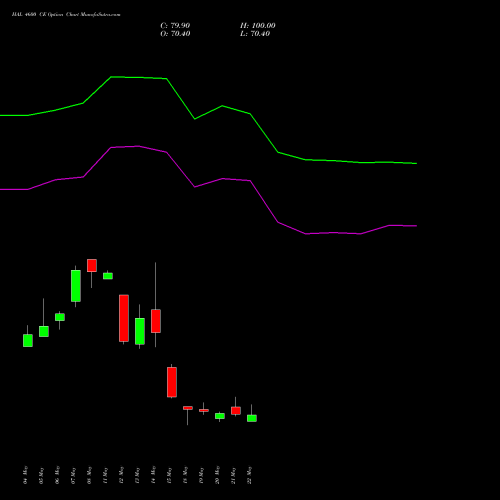The image size is (500, 500).
Task: Click the red candle above 15 May
Action: click(x=172, y=382)
